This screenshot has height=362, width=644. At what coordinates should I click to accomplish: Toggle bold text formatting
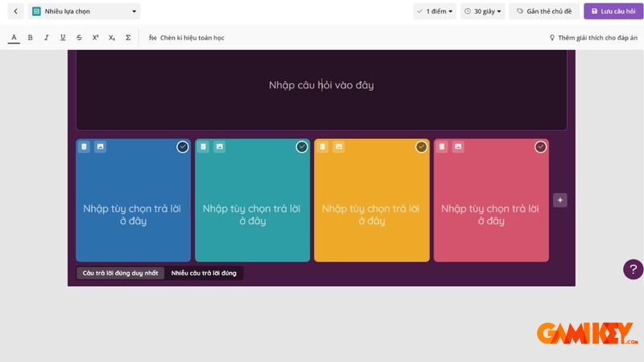click(x=31, y=38)
